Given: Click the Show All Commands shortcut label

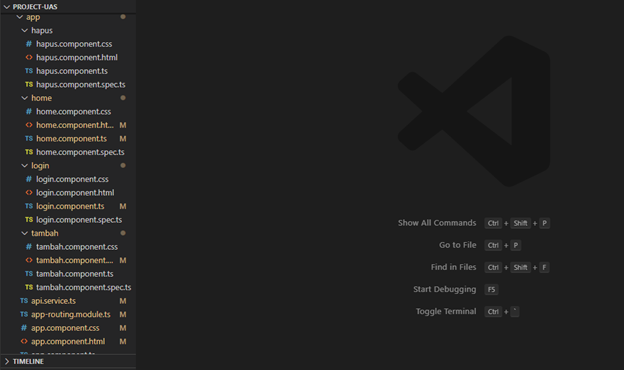Looking at the screenshot, I should point(437,223).
